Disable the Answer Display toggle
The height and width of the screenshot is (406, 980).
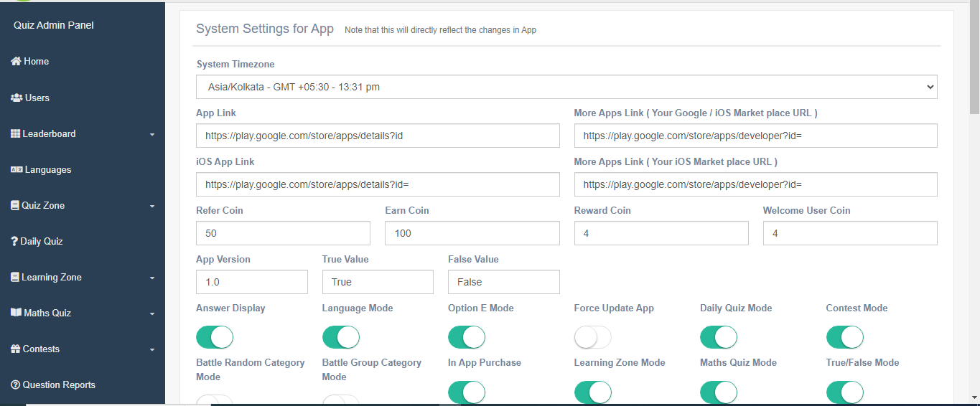(x=215, y=337)
